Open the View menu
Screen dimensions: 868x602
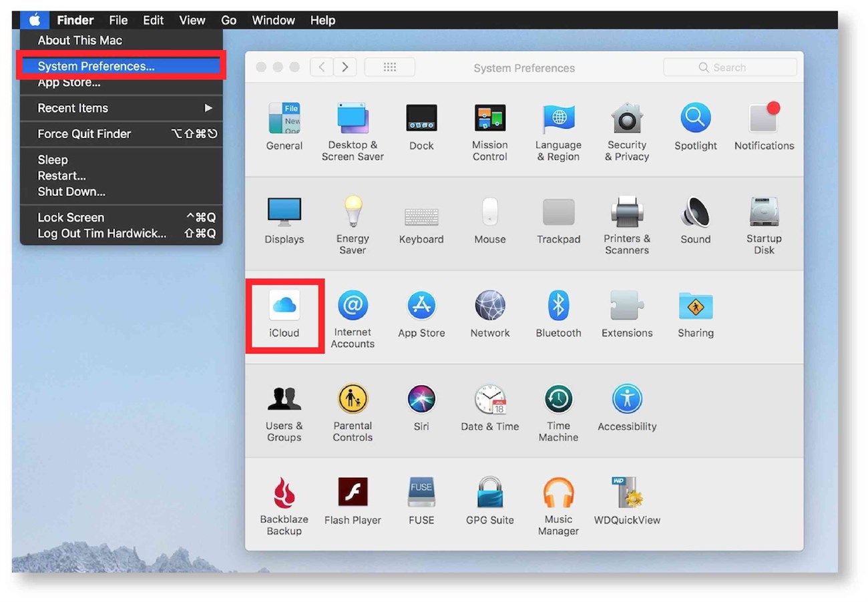192,20
